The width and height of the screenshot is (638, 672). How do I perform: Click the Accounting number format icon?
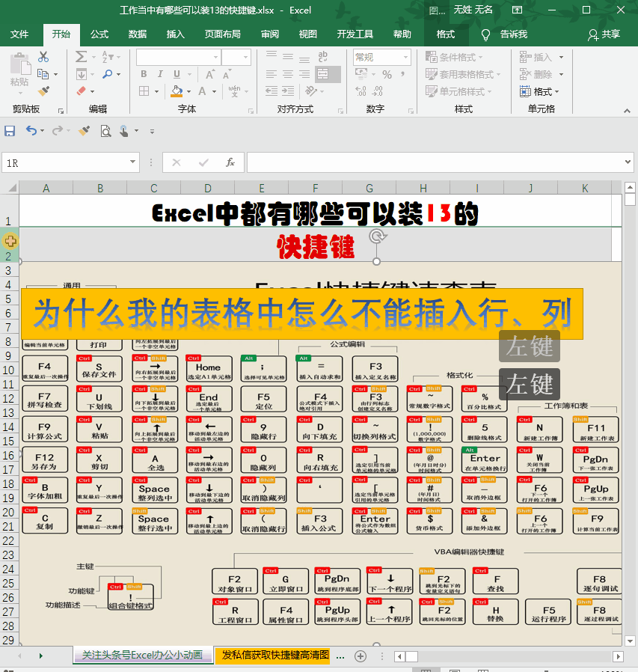[362, 74]
